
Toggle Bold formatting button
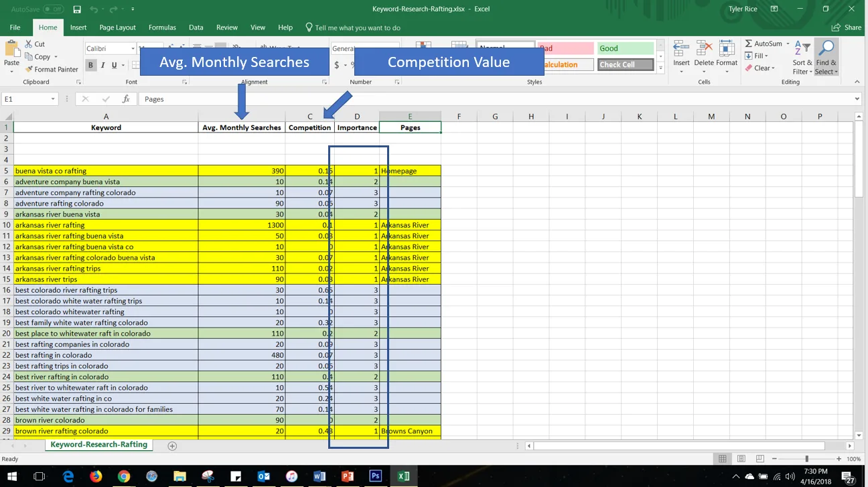click(90, 65)
